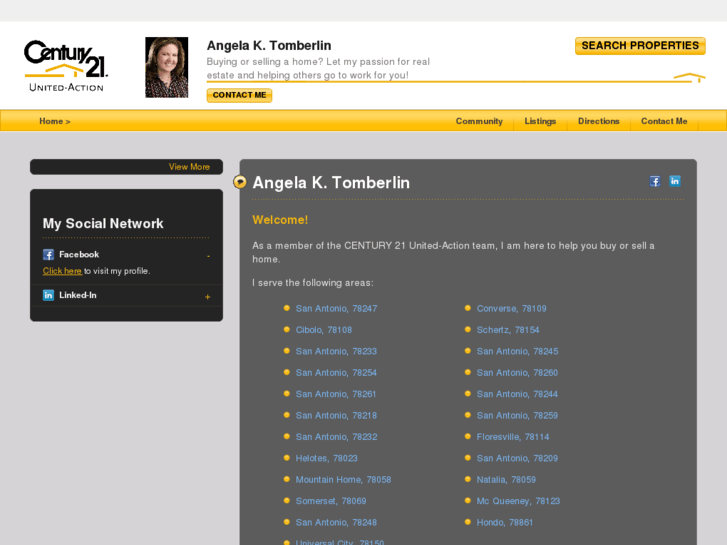Click Angela K. Tomberlin name in the page header

tap(269, 45)
